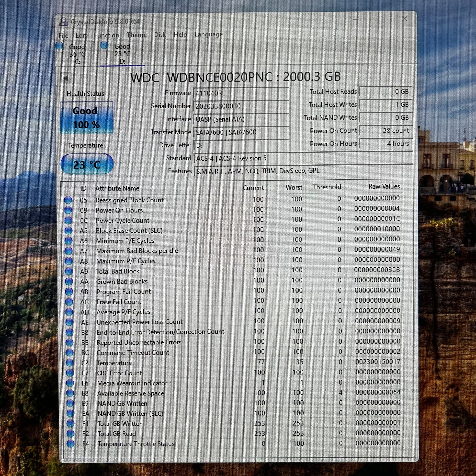Click the status icon for Erase Fail Count
The image size is (476, 476).
[69, 302]
